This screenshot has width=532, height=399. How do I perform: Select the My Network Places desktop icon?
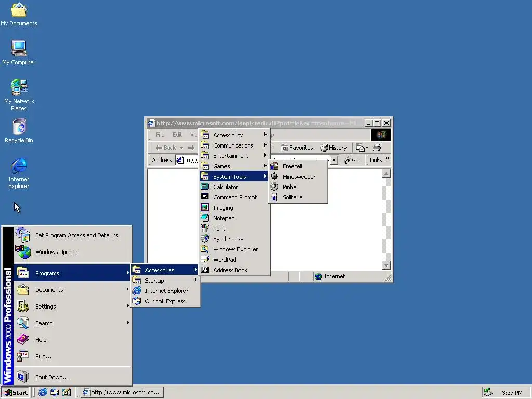[19, 95]
